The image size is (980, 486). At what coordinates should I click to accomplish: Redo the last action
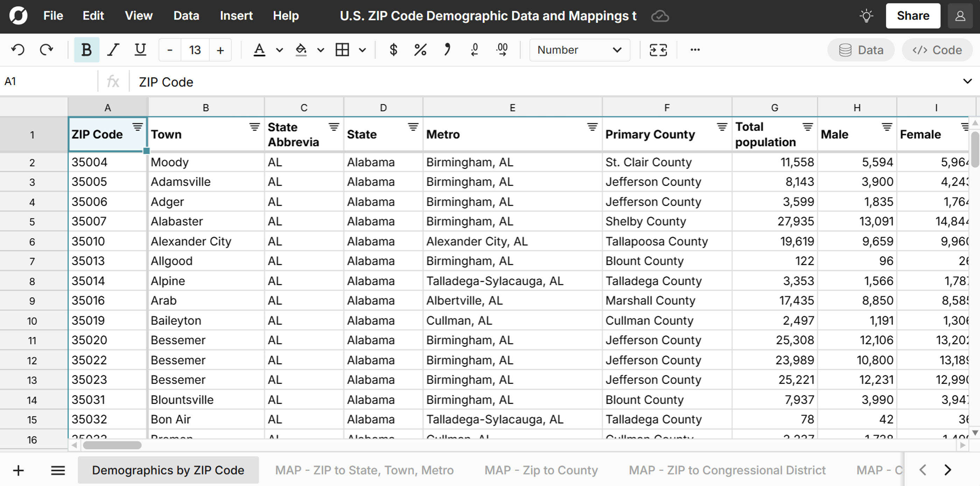click(x=47, y=50)
